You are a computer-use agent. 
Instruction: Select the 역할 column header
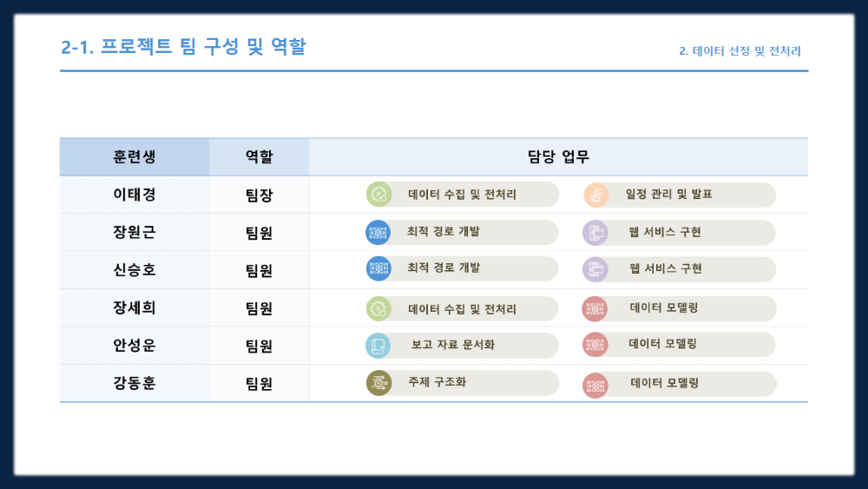[x=259, y=156]
